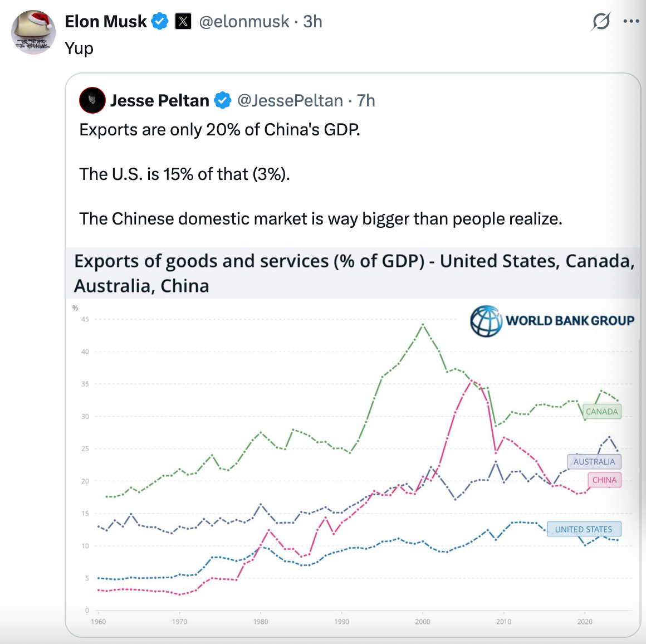Click Elon Musk's profile avatar
646x644 pixels.
click(x=33, y=32)
